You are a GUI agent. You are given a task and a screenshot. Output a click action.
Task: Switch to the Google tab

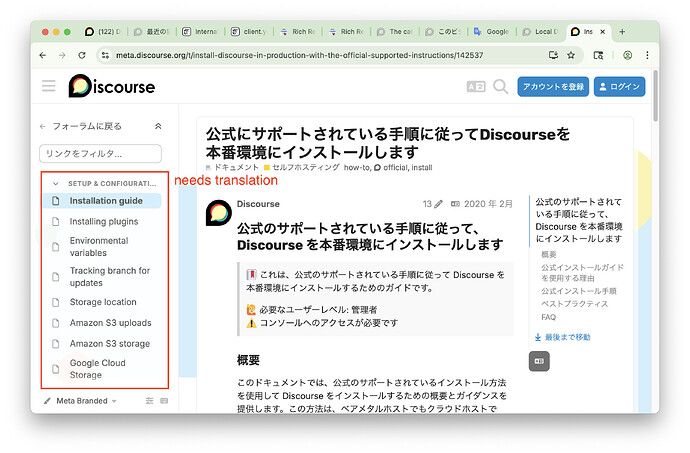coord(492,32)
